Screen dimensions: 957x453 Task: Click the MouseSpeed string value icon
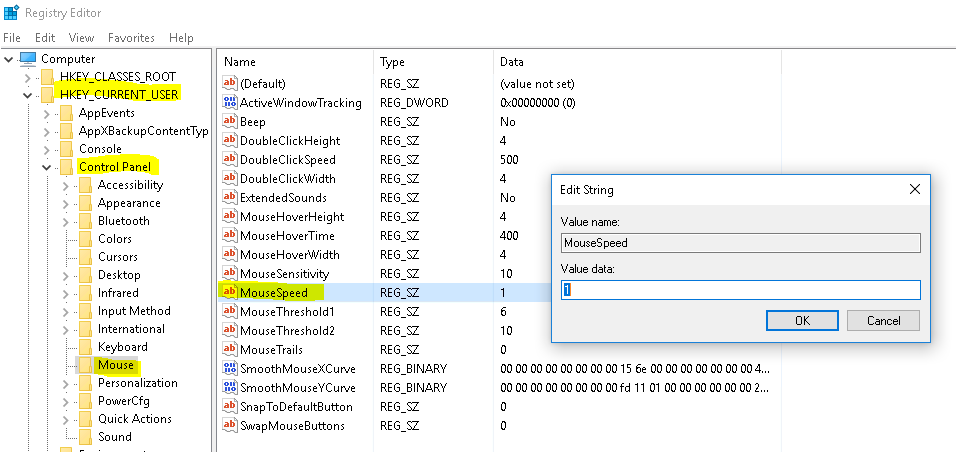(229, 293)
